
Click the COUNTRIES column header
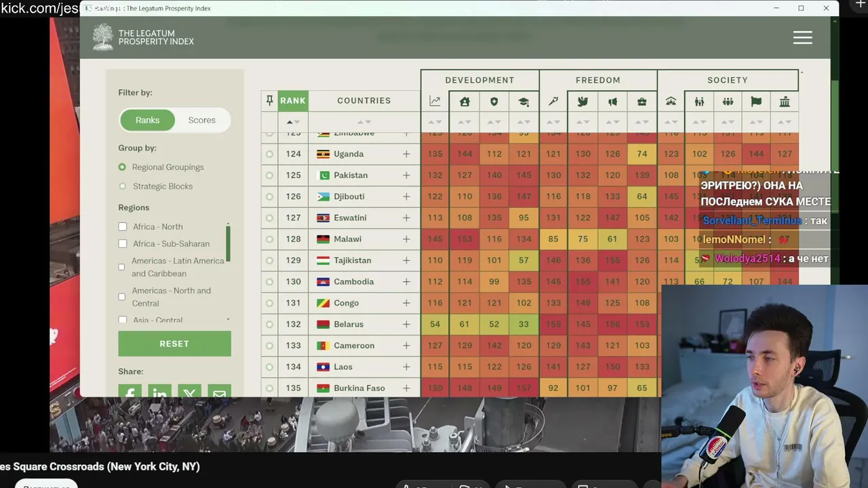(x=364, y=101)
